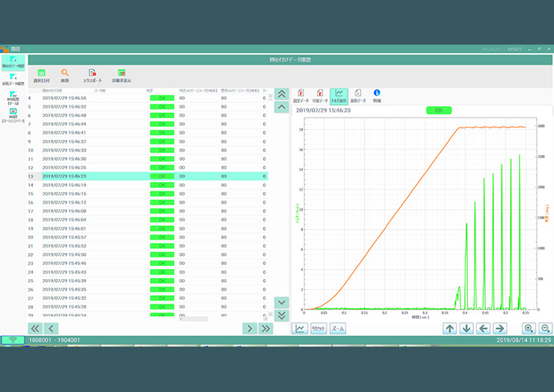
Task: Pan the graph with the left arrow
Action: (483, 328)
